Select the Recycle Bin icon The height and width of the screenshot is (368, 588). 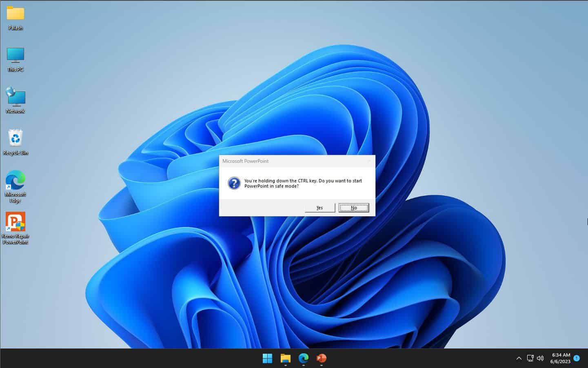(x=16, y=142)
